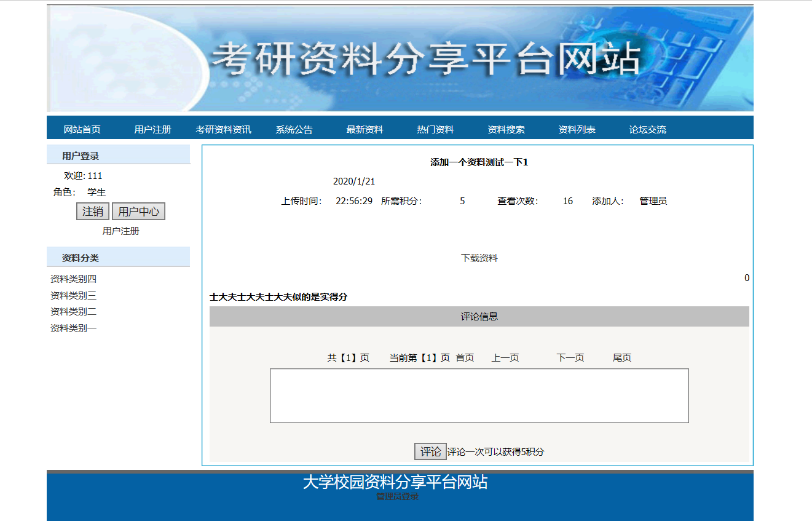The image size is (812, 524).
Task: Click inside the comment text area
Action: click(x=479, y=395)
